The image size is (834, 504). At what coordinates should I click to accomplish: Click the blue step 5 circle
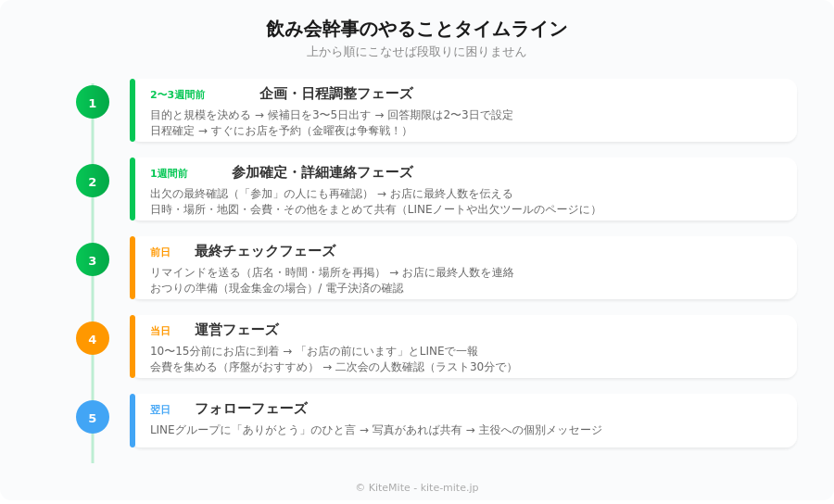[93, 418]
